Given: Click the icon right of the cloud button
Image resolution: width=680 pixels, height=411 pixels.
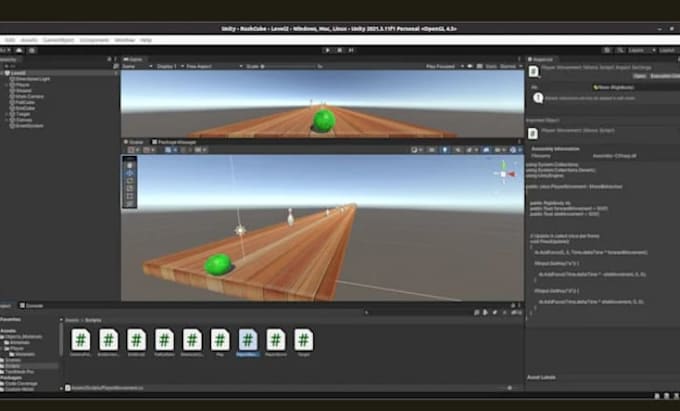Looking at the screenshot, I should (32, 50).
